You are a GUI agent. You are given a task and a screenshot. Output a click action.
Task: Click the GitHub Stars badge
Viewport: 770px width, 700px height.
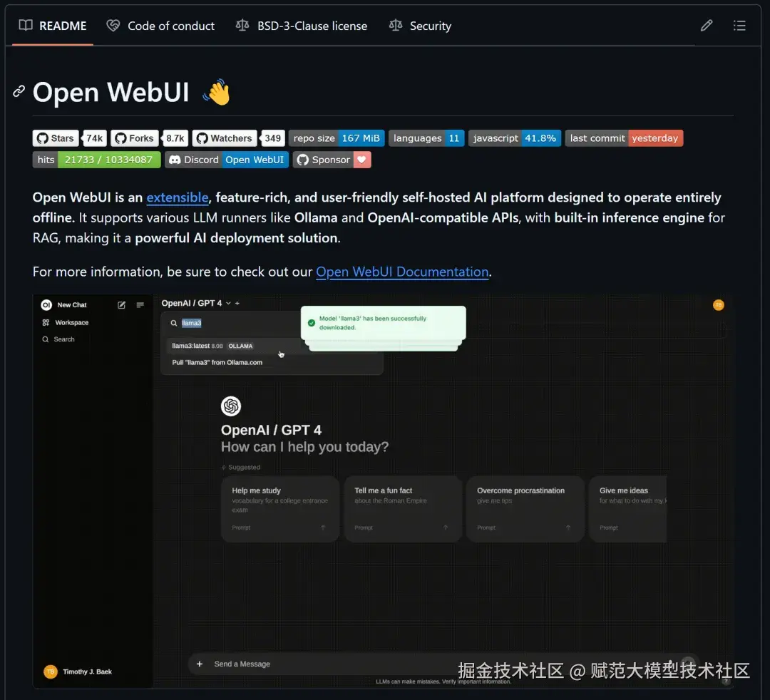69,138
